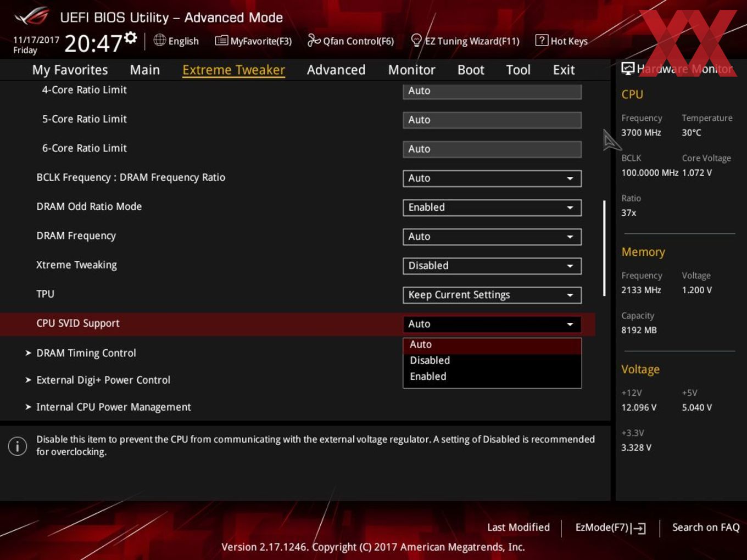Screen dimensions: 747x560
Task: Open the Monitor tab
Action: [x=411, y=70]
